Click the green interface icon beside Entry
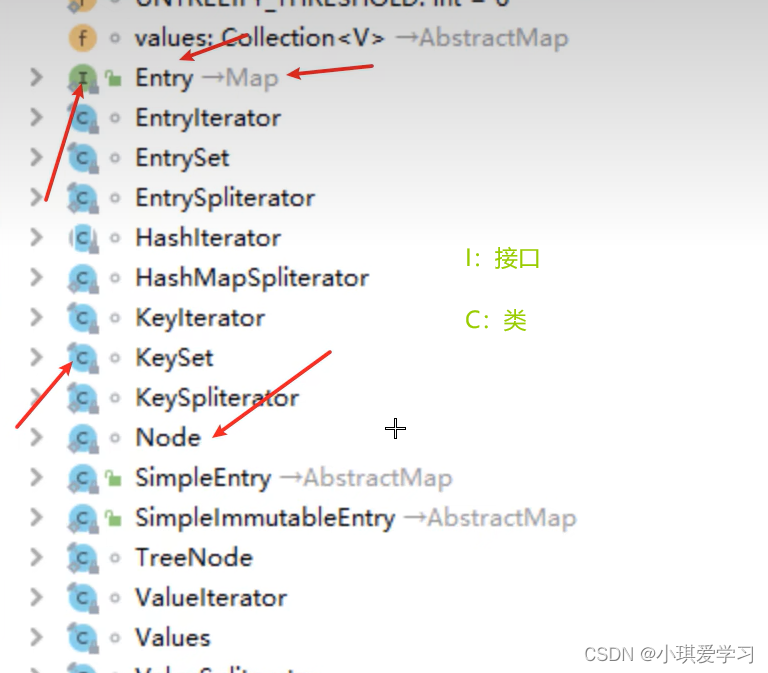 83,78
